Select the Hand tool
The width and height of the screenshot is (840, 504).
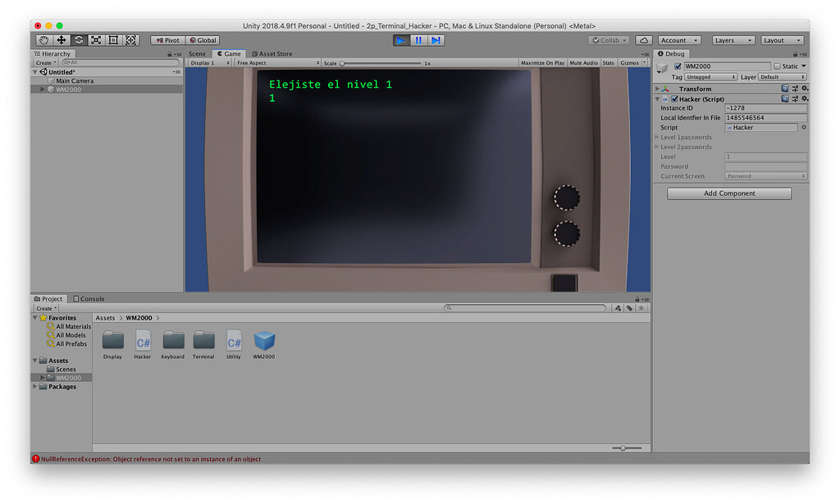tap(44, 40)
